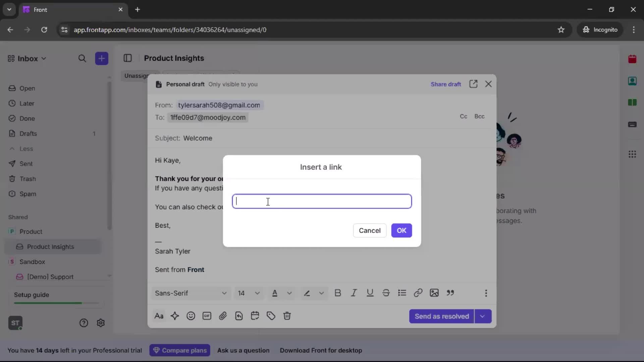The image size is (644, 362).
Task: Expand the font size selector
Action: (x=249, y=293)
